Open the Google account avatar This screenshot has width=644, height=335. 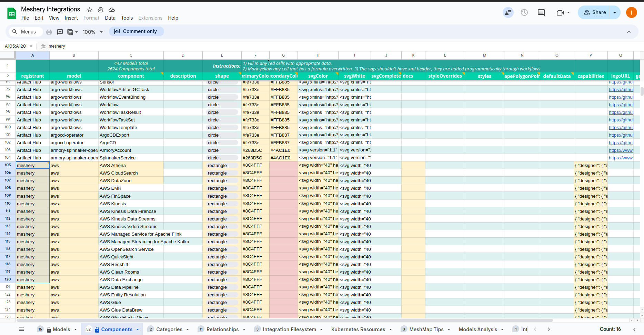pos(631,12)
